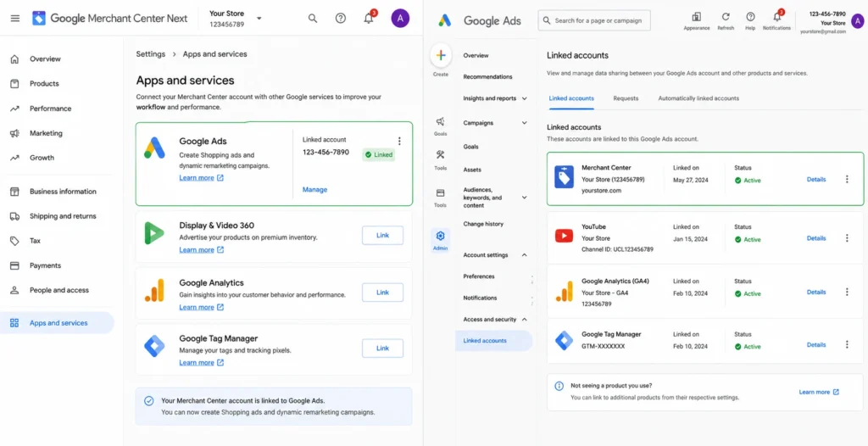Click the YouTube logo in linked accounts
This screenshot has width=868, height=446.
(x=564, y=237)
